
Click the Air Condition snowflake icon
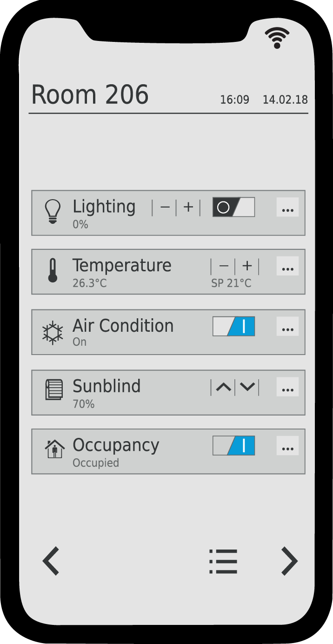pos(53,333)
